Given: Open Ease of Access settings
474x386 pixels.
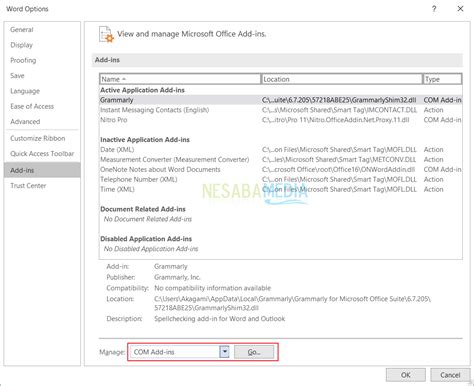Looking at the screenshot, I should 42,106.
